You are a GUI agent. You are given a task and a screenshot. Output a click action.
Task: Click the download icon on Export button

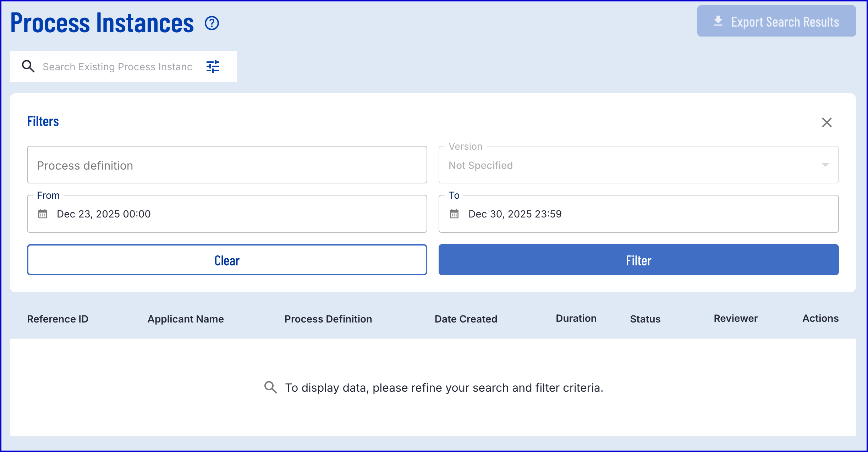click(x=718, y=21)
